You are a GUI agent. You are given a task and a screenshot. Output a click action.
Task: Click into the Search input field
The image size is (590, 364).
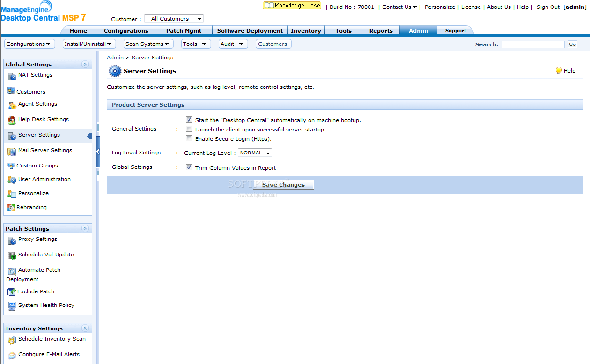pos(533,44)
